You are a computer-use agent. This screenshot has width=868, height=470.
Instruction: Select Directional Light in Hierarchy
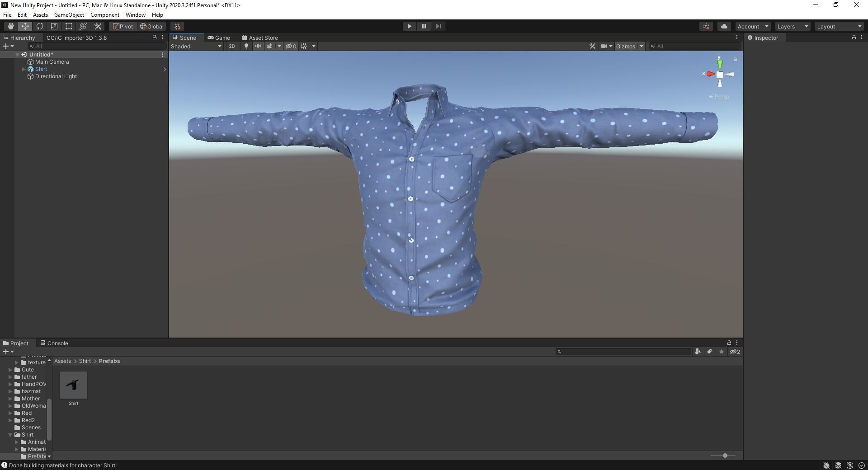(x=56, y=76)
